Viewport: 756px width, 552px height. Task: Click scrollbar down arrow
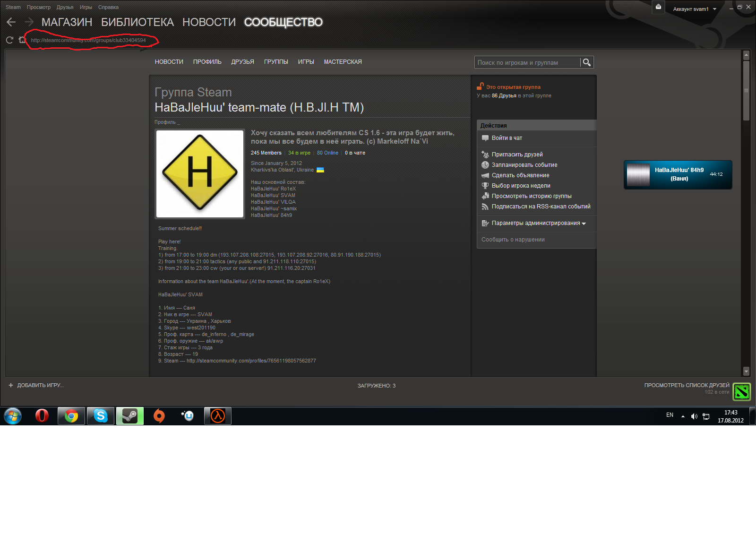click(747, 371)
